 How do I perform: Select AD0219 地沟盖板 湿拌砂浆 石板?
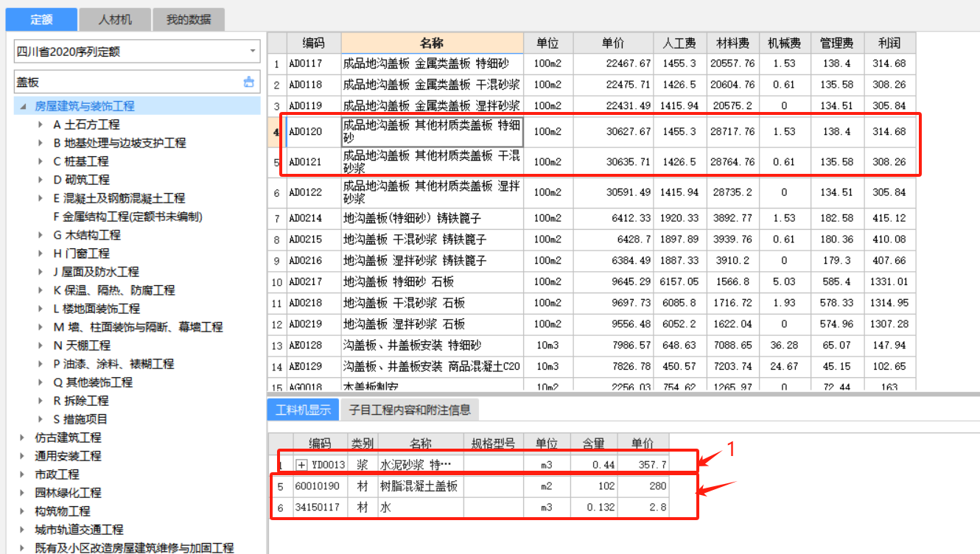(591, 324)
